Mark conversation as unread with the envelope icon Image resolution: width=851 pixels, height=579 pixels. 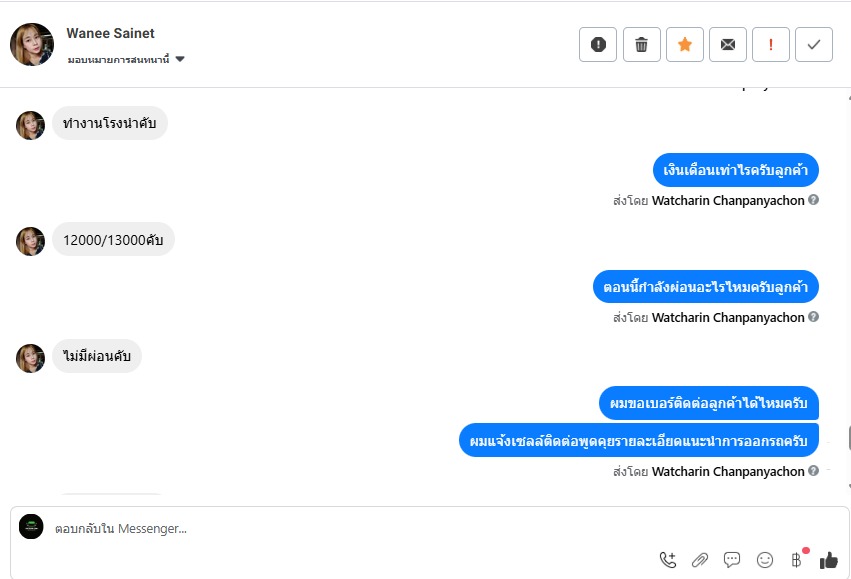[728, 44]
